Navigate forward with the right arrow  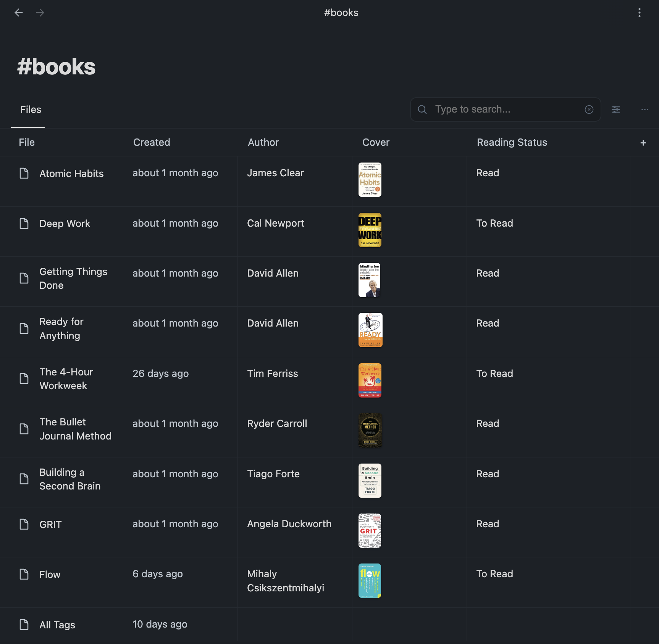(x=40, y=13)
